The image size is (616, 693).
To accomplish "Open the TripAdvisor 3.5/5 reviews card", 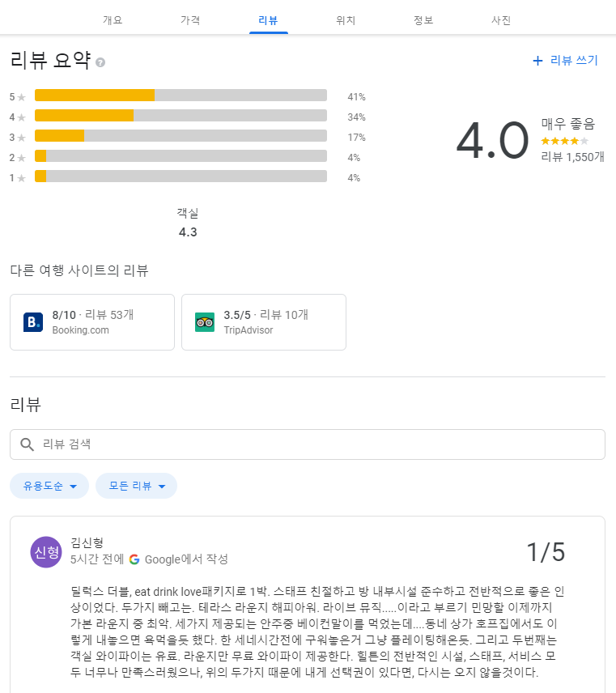I will (x=264, y=322).
